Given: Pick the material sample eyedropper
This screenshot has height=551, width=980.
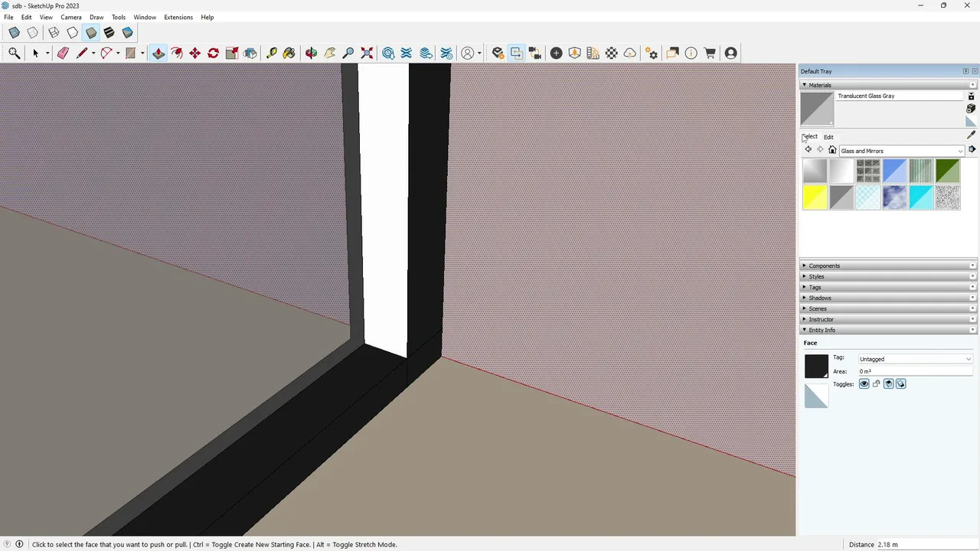Looking at the screenshot, I should coord(972,135).
